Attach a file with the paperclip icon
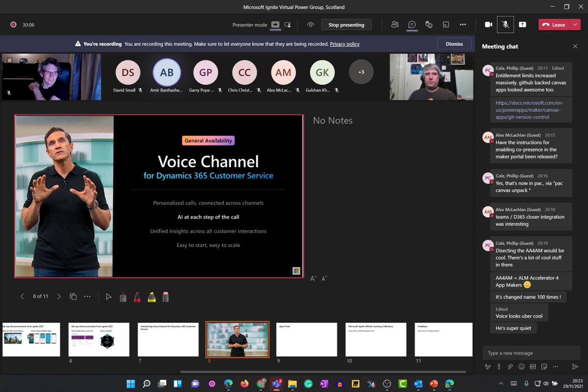 [x=510, y=367]
